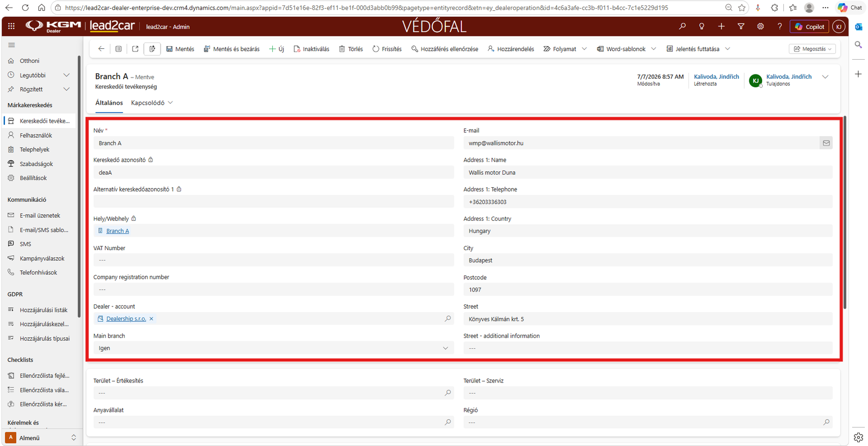This screenshot has width=868, height=446.
Task: Click the Frissítés refresh button
Action: coord(387,49)
